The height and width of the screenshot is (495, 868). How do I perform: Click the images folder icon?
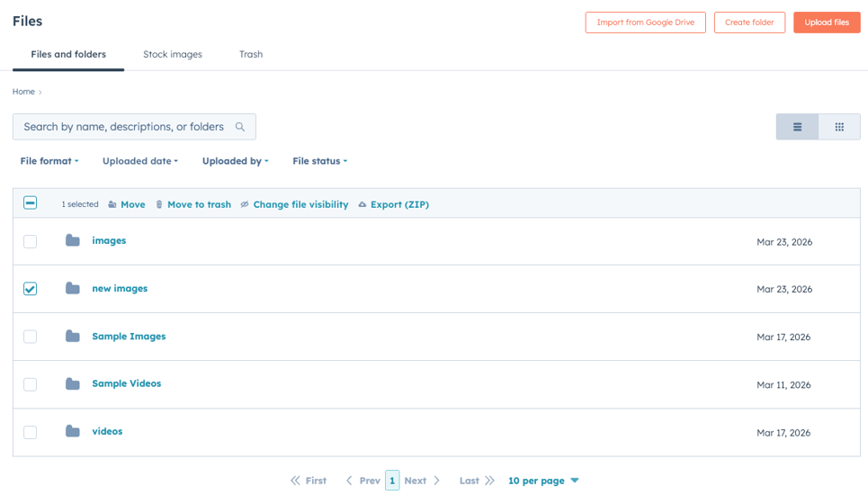point(73,240)
